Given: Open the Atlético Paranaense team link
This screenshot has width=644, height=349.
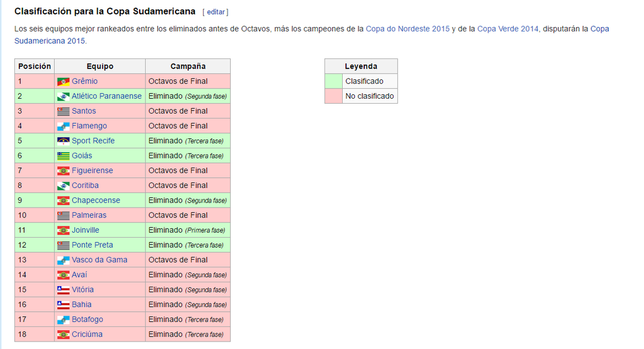Looking at the screenshot, I should (x=107, y=96).
